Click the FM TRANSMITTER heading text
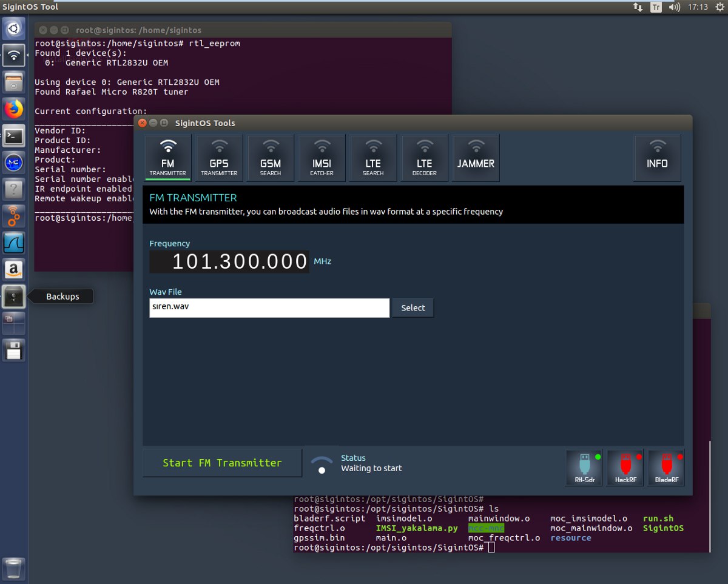Viewport: 728px width, 584px height. tap(193, 198)
